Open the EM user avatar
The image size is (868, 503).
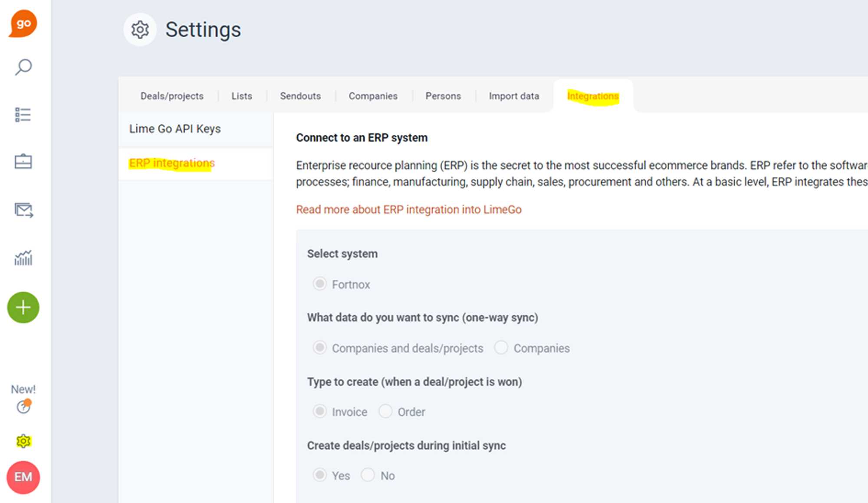coord(23,477)
